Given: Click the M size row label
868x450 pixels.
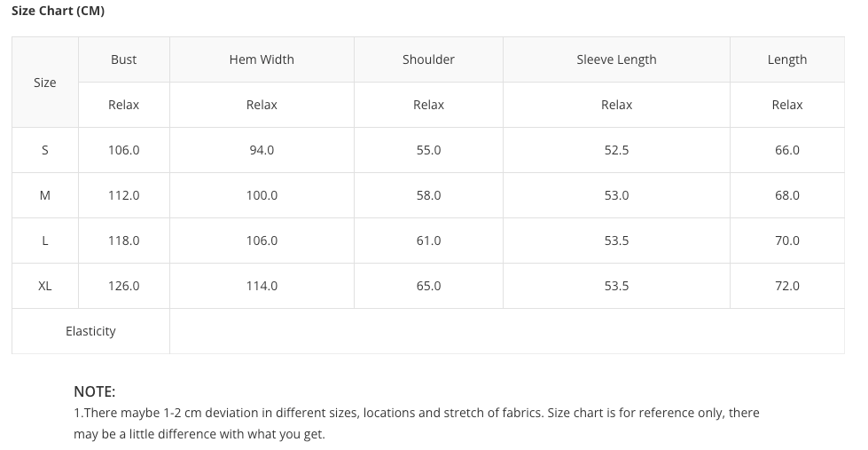Looking at the screenshot, I should [x=45, y=195].
